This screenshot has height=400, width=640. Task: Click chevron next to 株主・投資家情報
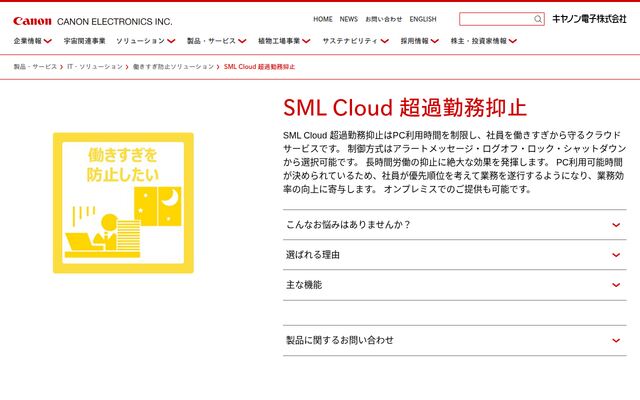(513, 41)
